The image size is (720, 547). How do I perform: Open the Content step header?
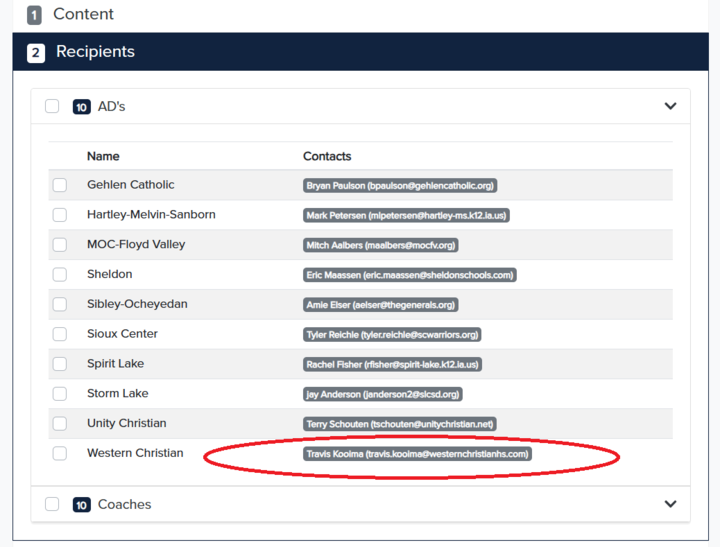83,14
